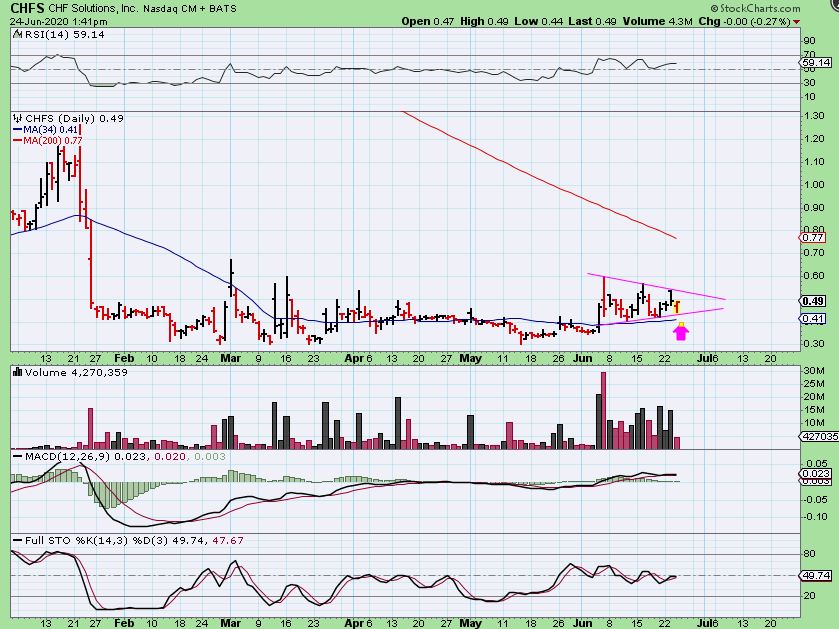Screen dimensions: 839x629
Task: Click the red MA(200) legend line marker
Action: [x=14, y=141]
